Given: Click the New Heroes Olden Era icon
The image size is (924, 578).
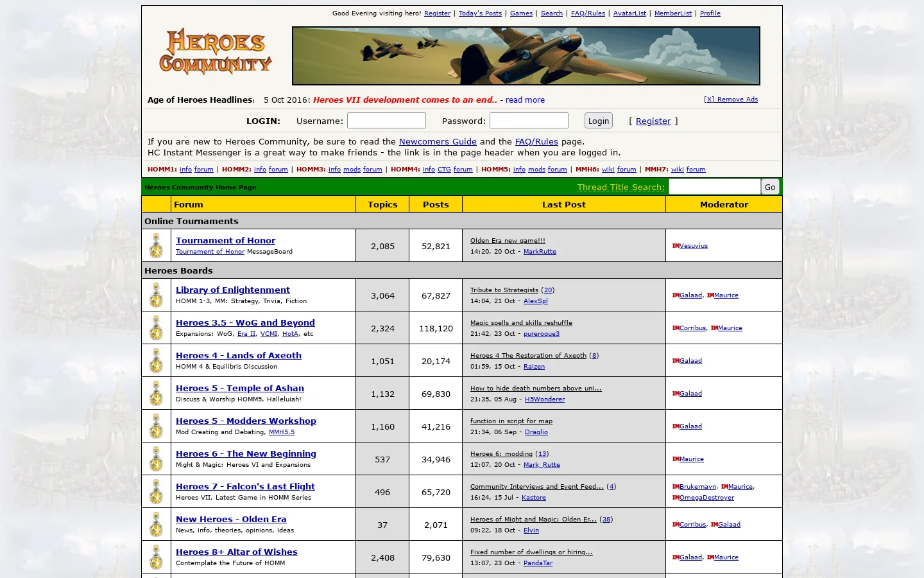Looking at the screenshot, I should [156, 524].
